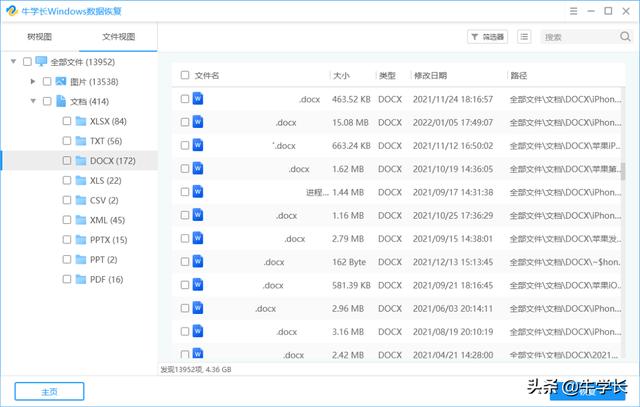Click the XLSX folder icon
This screenshot has height=407, width=640.
pyautogui.click(x=81, y=121)
